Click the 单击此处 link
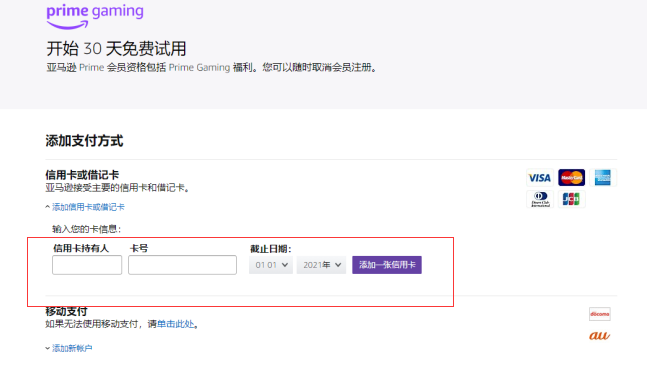Image resolution: width=647 pixels, height=378 pixels. point(175,324)
